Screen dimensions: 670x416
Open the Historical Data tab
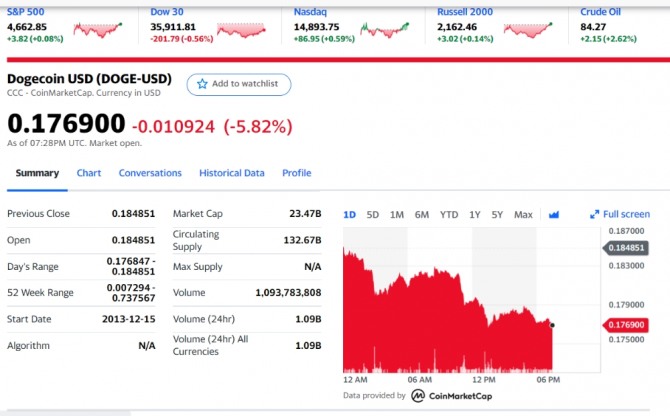(x=232, y=173)
